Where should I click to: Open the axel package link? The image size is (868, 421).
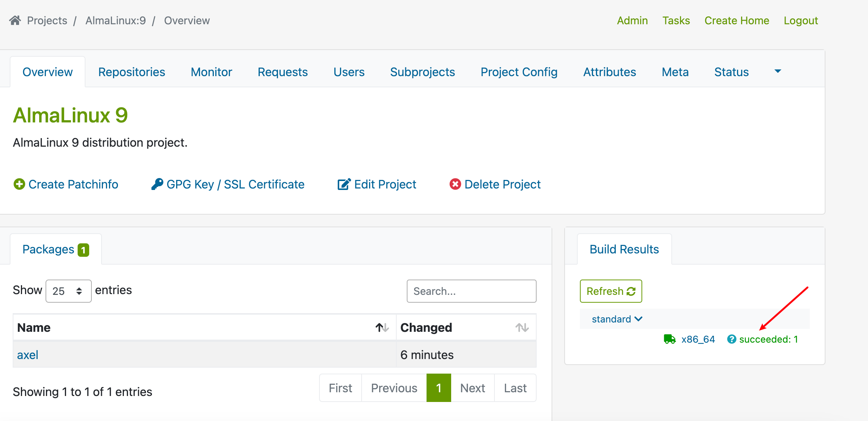pos(28,355)
